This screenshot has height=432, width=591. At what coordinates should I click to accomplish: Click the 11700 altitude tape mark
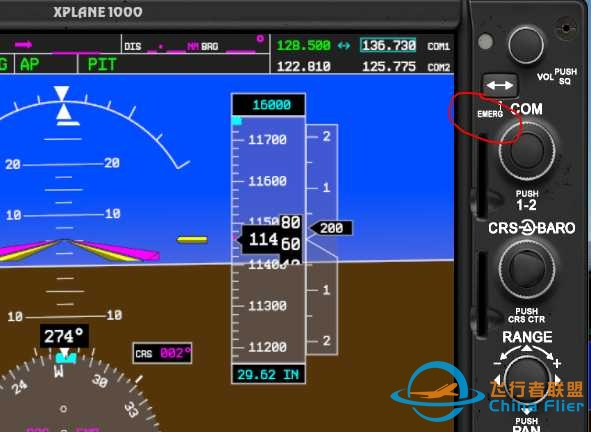tap(267, 140)
